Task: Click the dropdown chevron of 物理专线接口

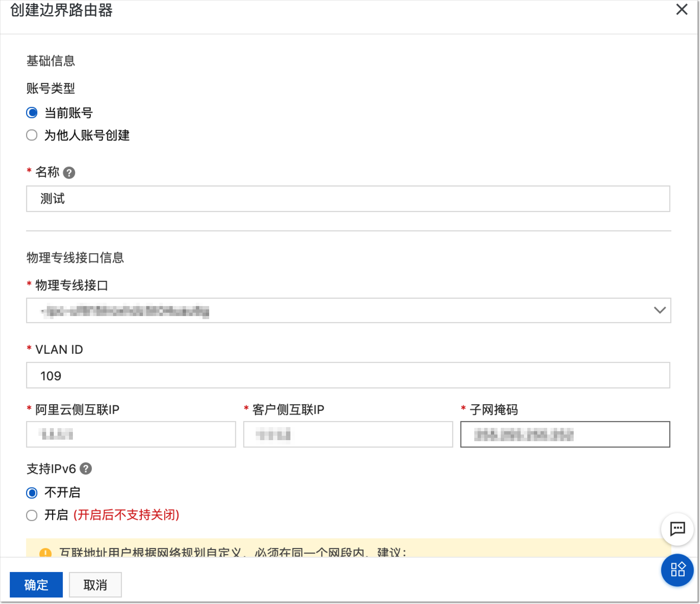Action: [x=659, y=310]
